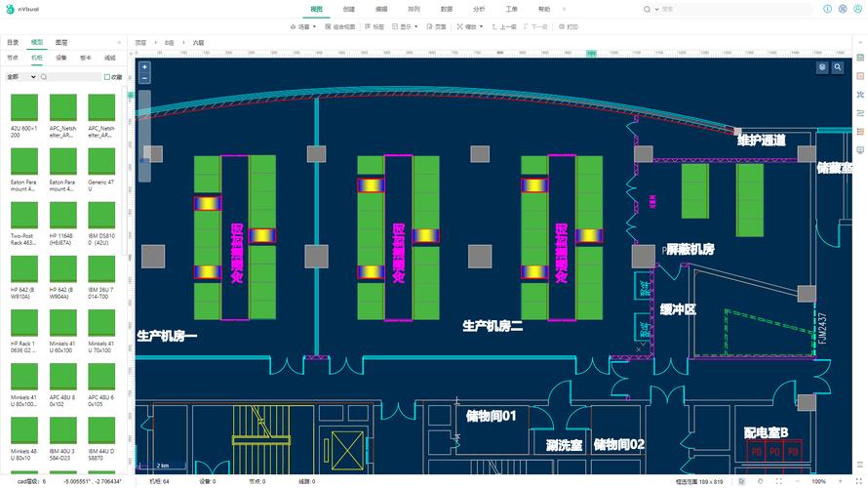Image resolution: width=868 pixels, height=488 pixels.
Task: Click the 打印 print icon in toolbar
Action: pyautogui.click(x=569, y=26)
